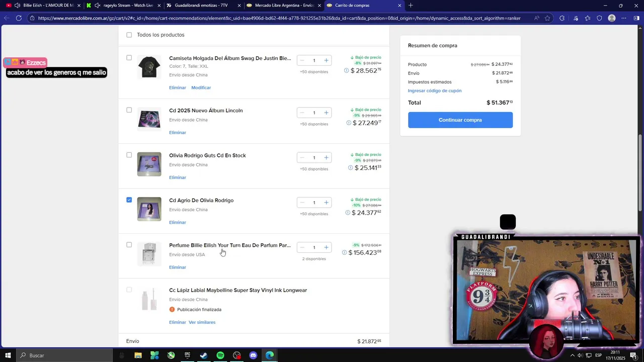
Task: Switch to Guadalibrandi emotizas 7TV tab
Action: point(204,6)
